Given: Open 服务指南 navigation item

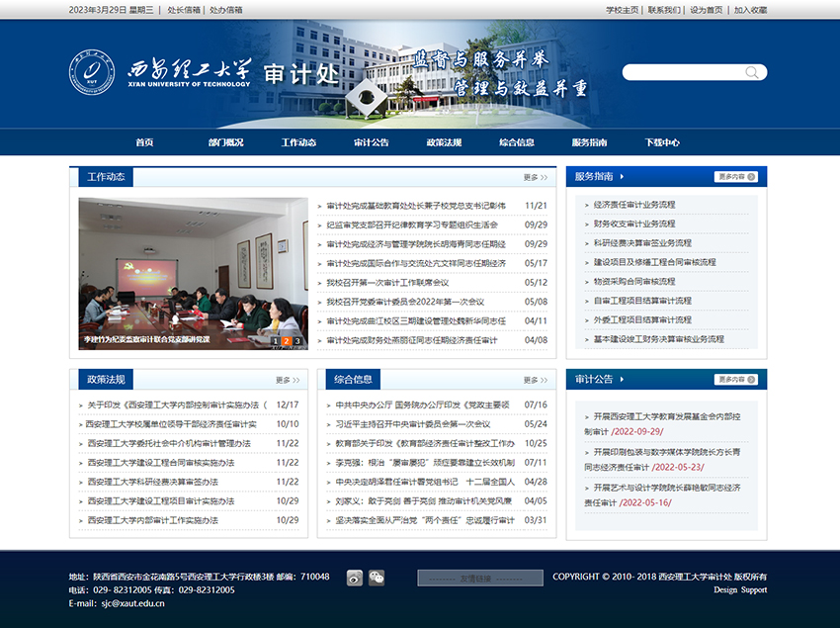Looking at the screenshot, I should tap(589, 142).
